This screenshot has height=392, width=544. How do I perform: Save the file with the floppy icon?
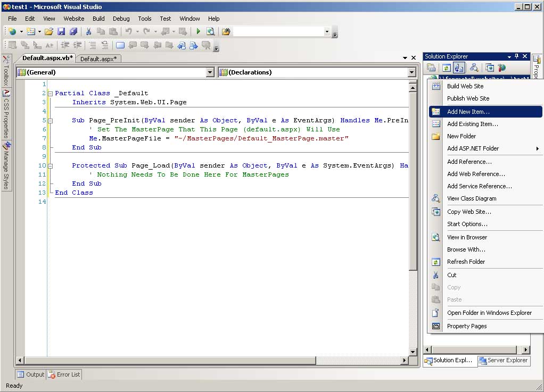61,31
